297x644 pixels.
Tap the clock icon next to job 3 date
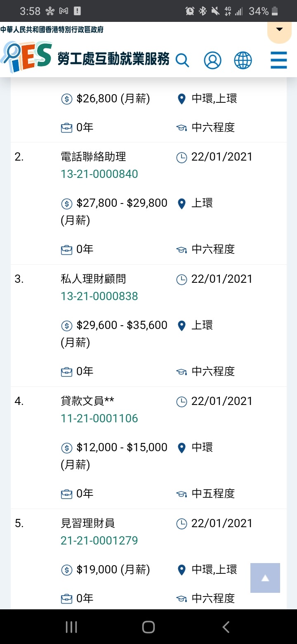click(181, 279)
